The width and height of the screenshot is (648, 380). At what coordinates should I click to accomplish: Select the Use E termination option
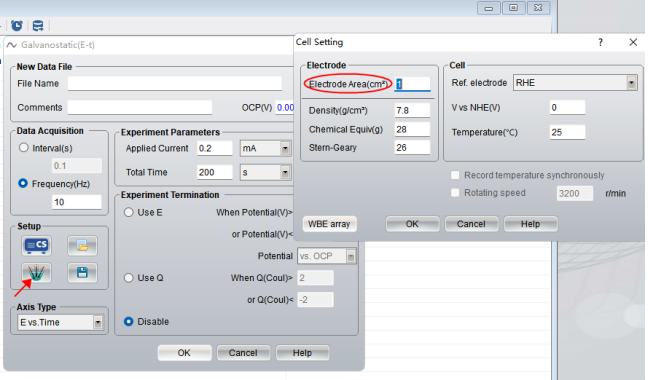pos(129,212)
